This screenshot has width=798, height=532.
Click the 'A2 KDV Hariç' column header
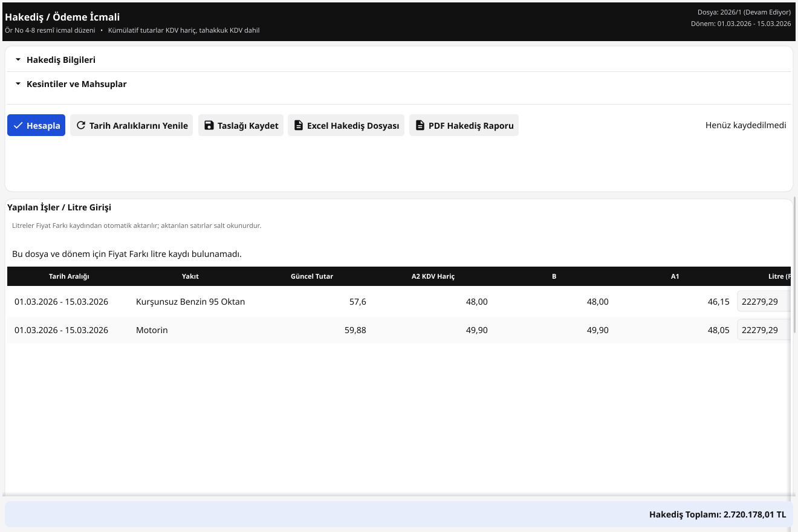click(433, 276)
